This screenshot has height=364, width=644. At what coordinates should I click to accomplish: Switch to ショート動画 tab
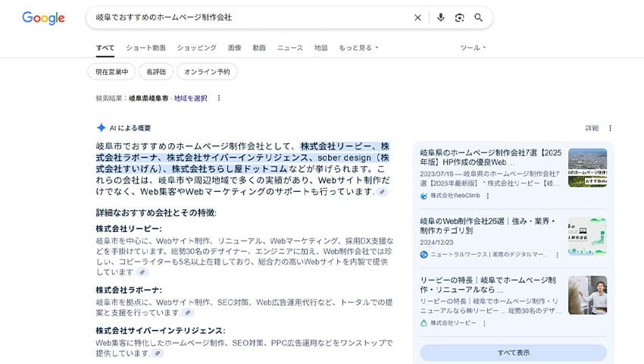point(145,48)
